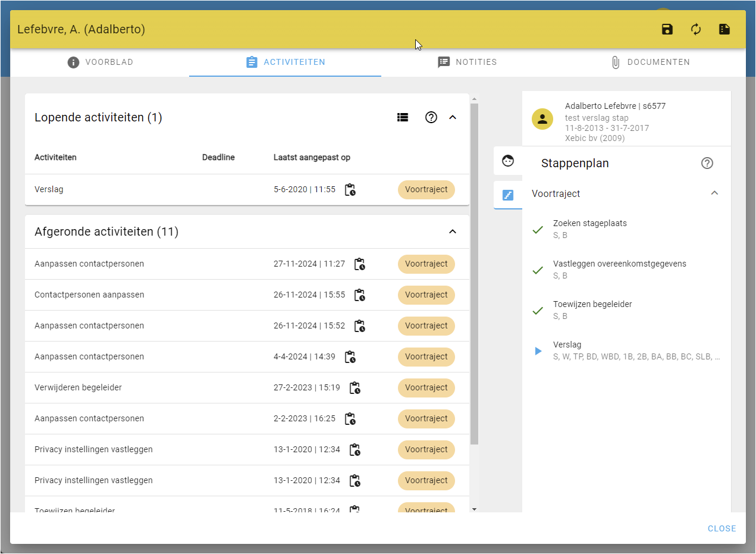Click Voortraject chip for Verwijderen begeleider

point(426,387)
